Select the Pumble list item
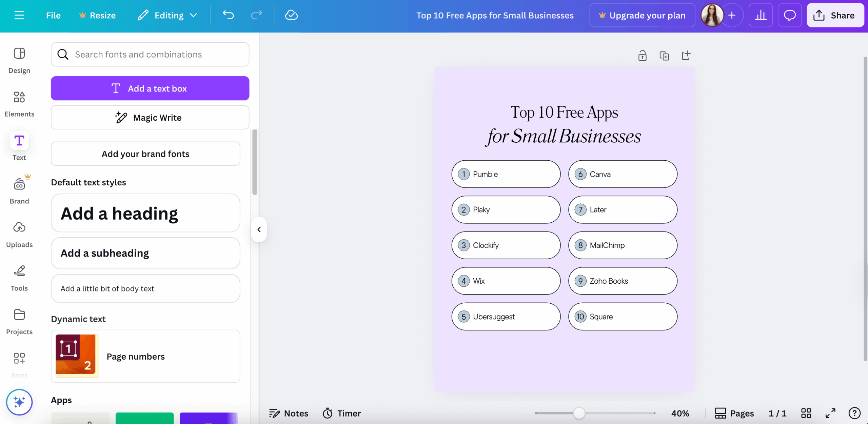Image resolution: width=868 pixels, height=424 pixels. tap(506, 174)
